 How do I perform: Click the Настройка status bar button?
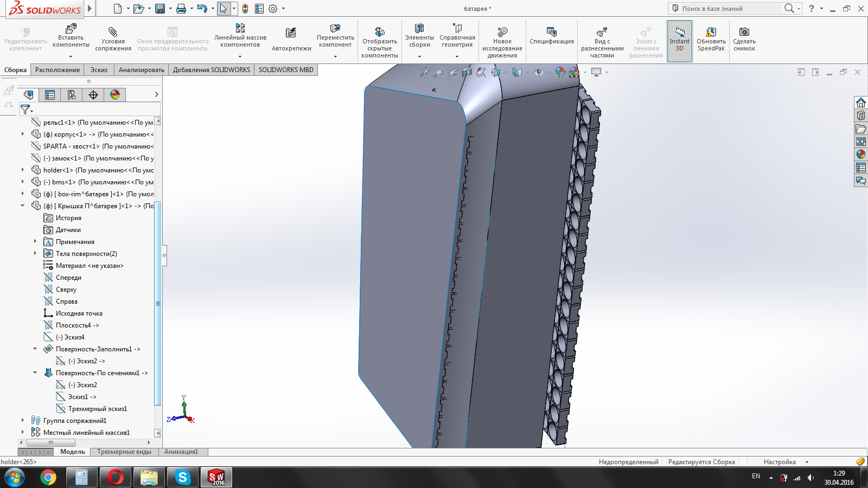point(780,462)
